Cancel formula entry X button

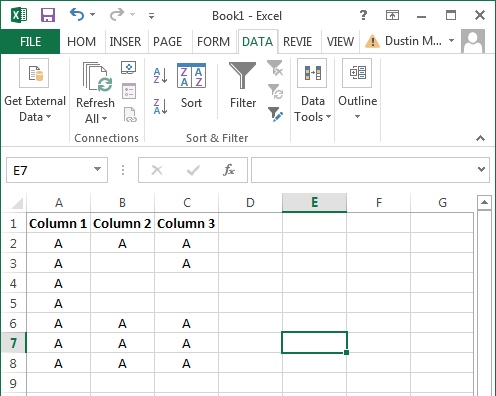tap(157, 170)
